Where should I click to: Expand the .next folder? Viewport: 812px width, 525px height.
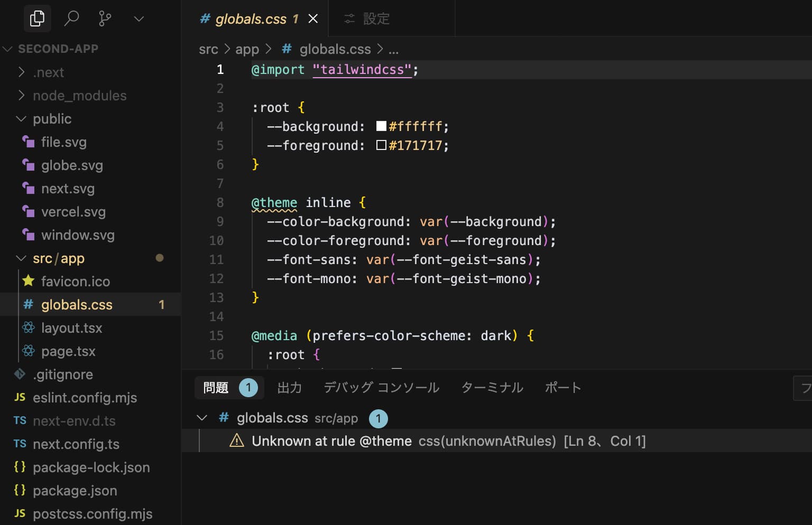(22, 72)
